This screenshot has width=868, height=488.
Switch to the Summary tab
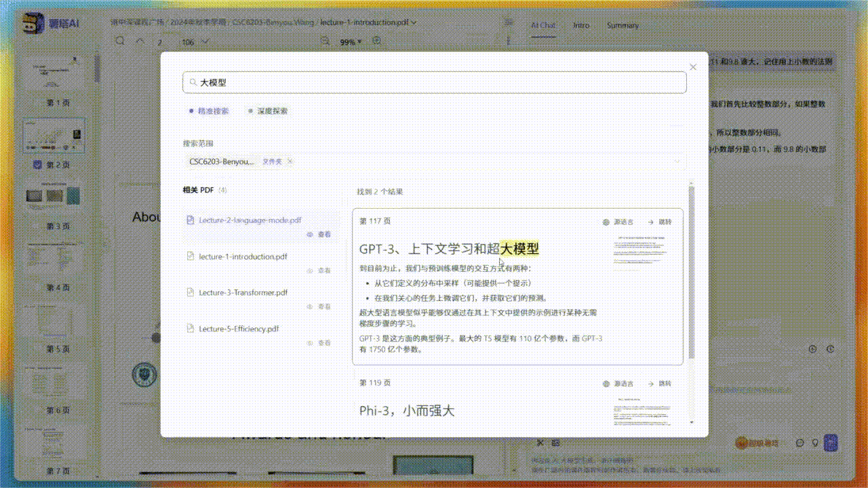click(623, 25)
